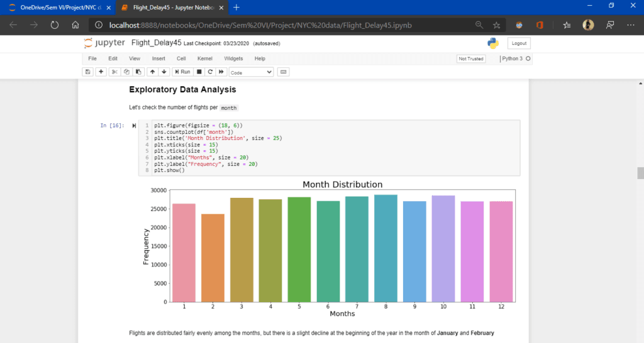Open the Help menu

click(x=260, y=58)
